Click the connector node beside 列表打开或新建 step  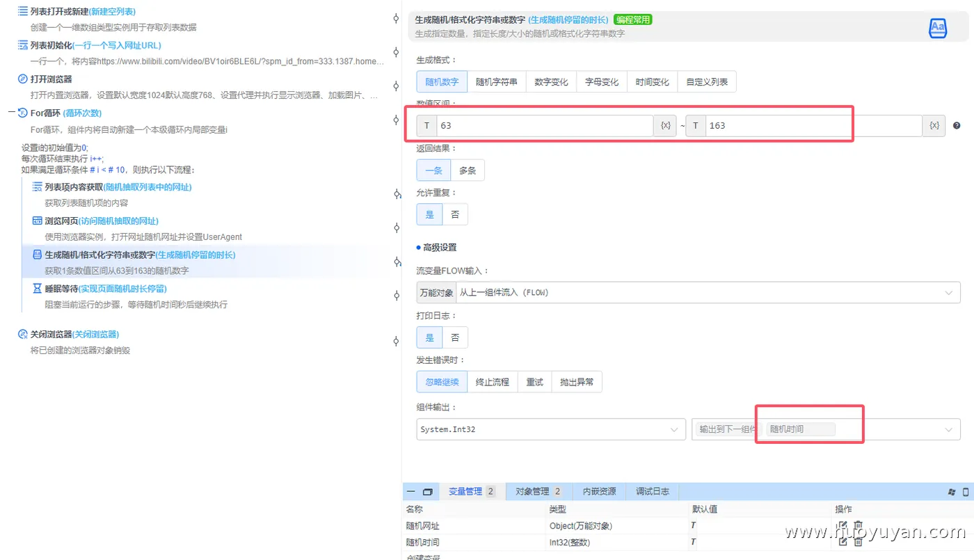pos(396,19)
